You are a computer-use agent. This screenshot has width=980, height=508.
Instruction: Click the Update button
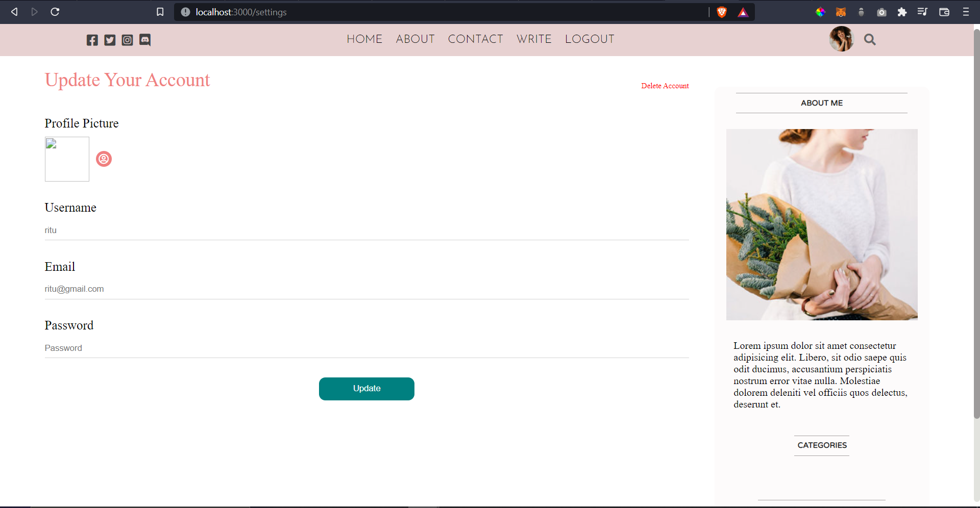click(366, 388)
